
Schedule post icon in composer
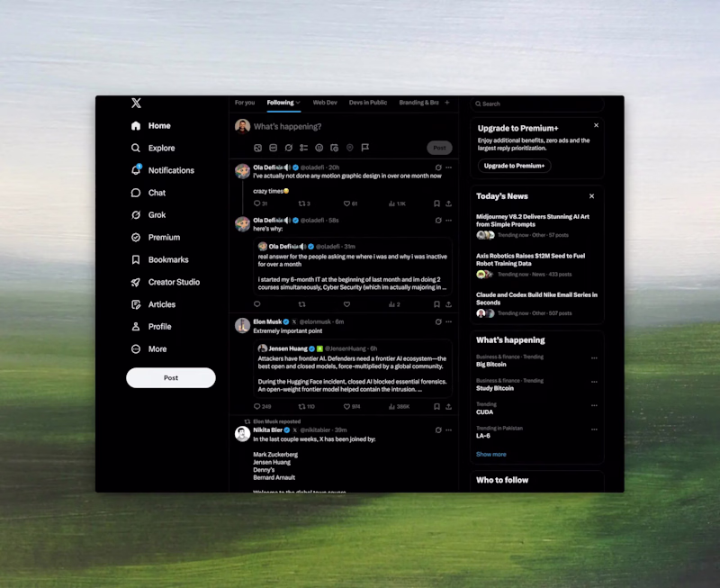334,148
